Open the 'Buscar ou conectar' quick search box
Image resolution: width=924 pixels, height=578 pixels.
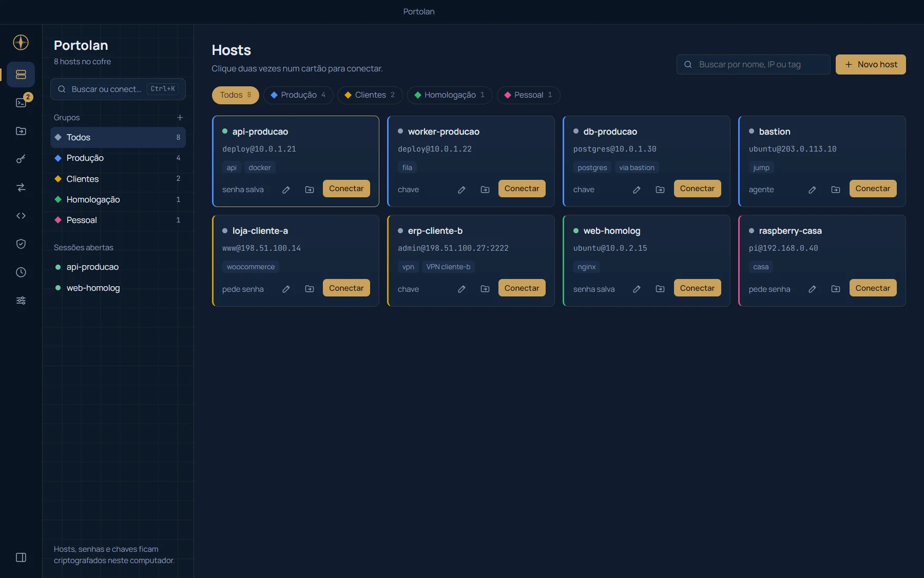(x=118, y=89)
